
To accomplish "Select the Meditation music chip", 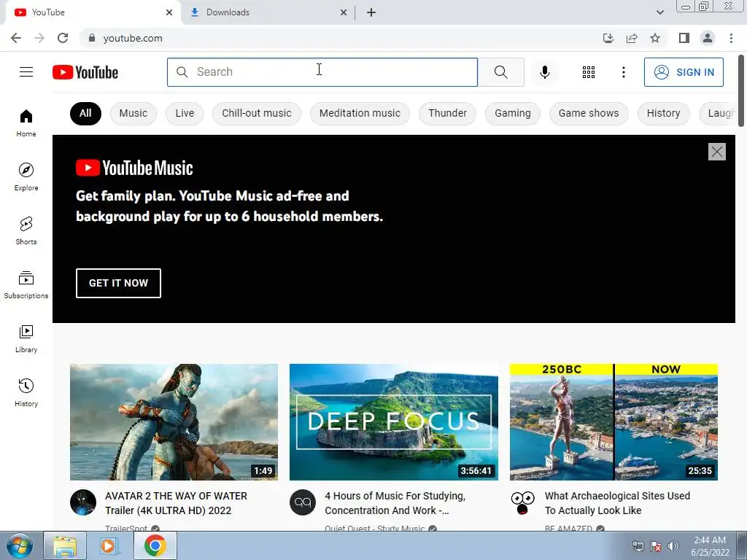I will point(360,113).
